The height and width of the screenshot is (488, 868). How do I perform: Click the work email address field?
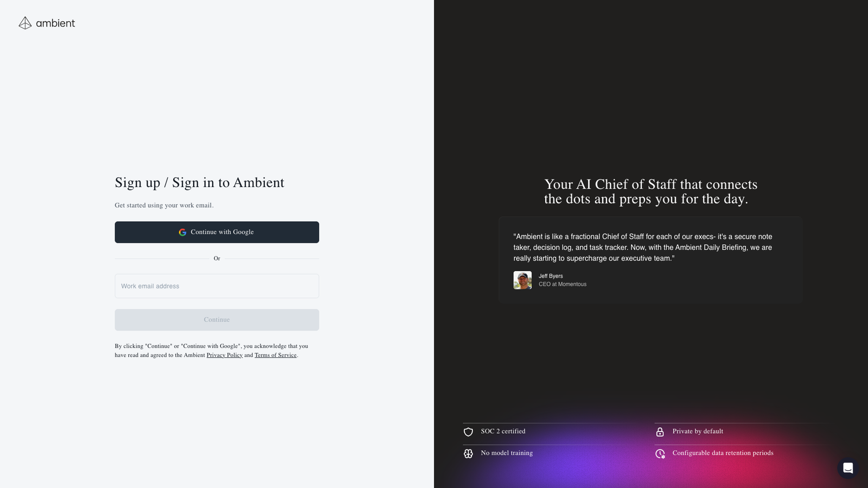point(216,286)
